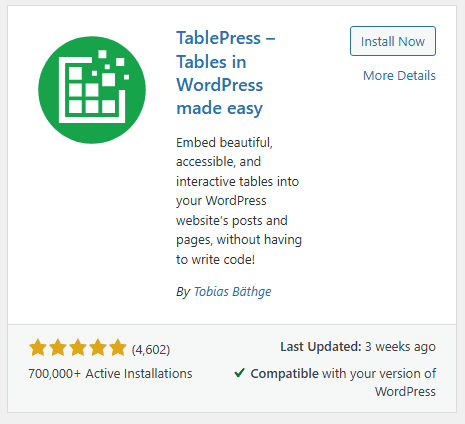The height and width of the screenshot is (424, 465).
Task: Click the Last Updated label
Action: 321,347
